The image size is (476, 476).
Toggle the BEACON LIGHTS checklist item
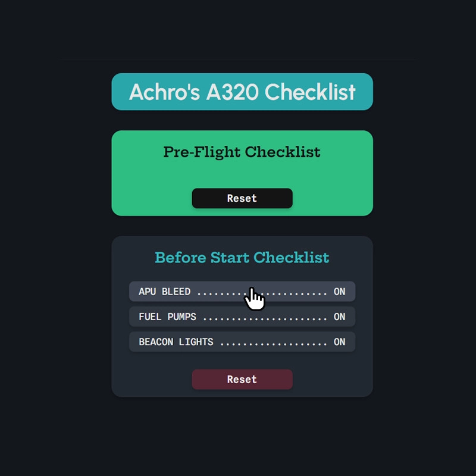point(242,342)
